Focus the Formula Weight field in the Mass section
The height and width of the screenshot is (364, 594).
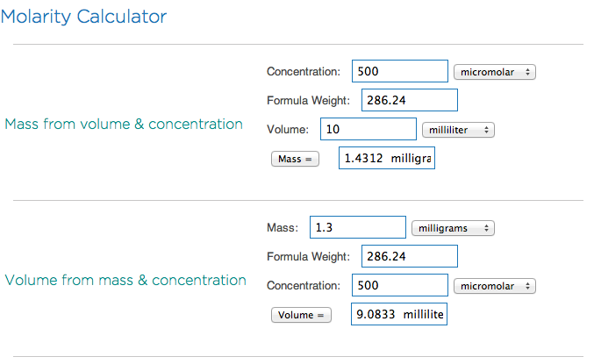click(409, 100)
